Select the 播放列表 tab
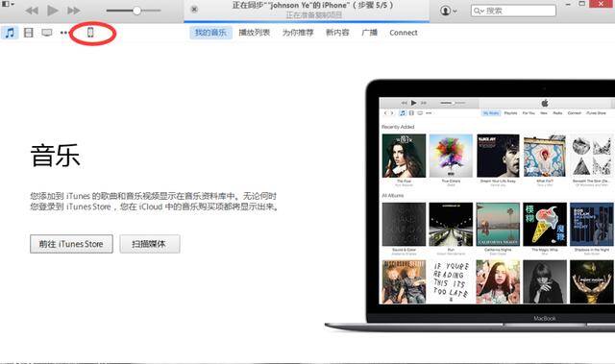This screenshot has height=364, width=615. 254,33
